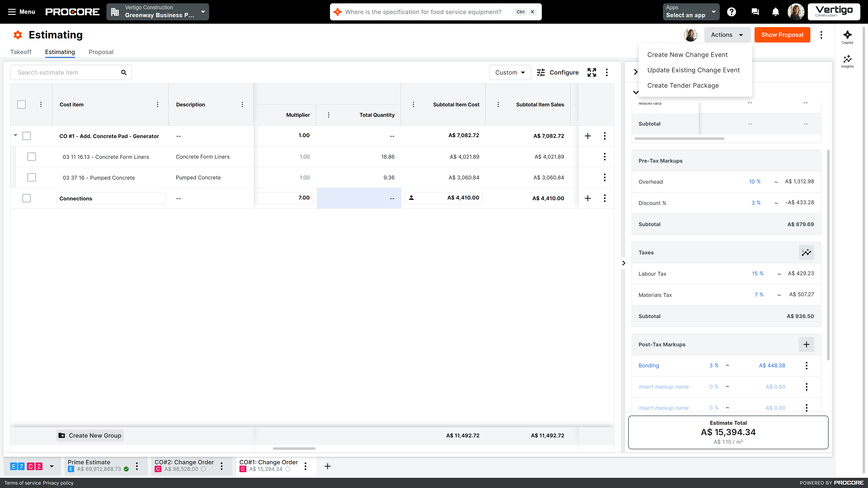Open the Custom view dropdown

510,72
